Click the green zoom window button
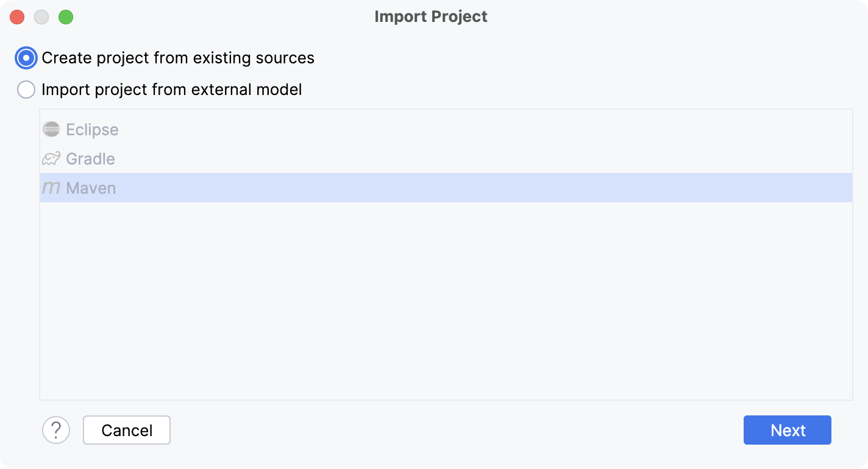868x469 pixels. click(66, 16)
